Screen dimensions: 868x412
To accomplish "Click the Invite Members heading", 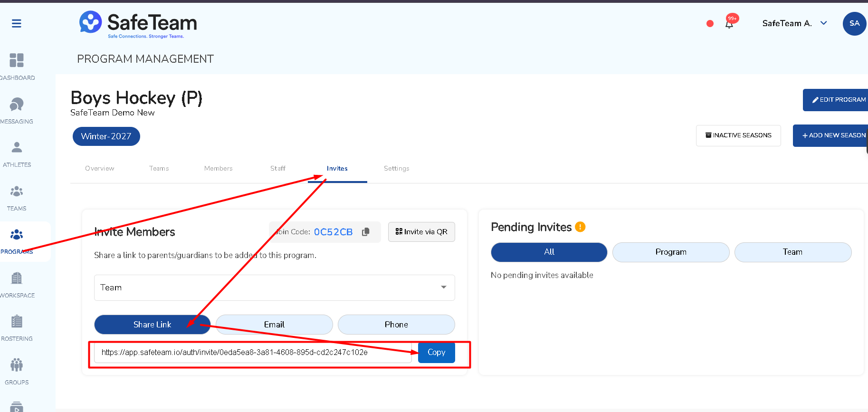I will tap(134, 232).
